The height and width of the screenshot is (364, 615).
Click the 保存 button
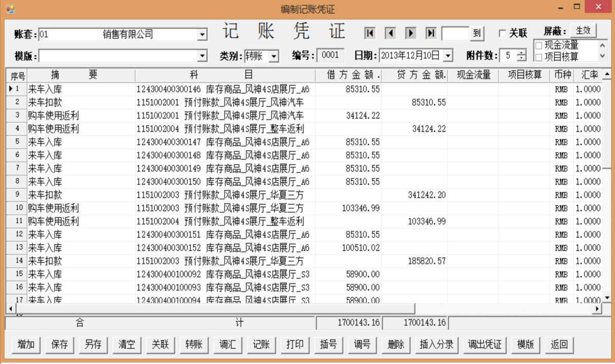point(60,344)
